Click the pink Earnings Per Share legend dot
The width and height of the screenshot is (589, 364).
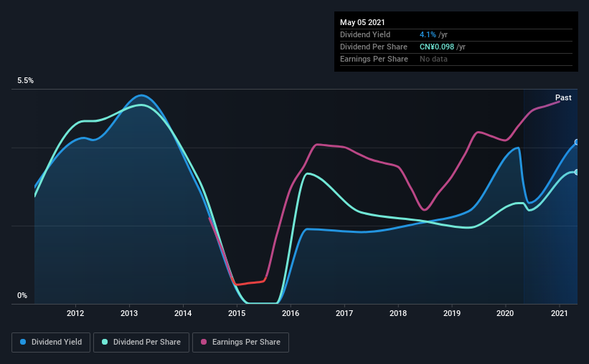tap(204, 342)
